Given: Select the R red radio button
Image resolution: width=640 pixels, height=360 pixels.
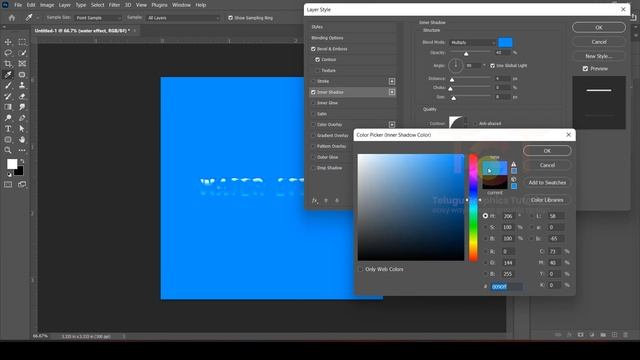Looking at the screenshot, I should coord(485,251).
